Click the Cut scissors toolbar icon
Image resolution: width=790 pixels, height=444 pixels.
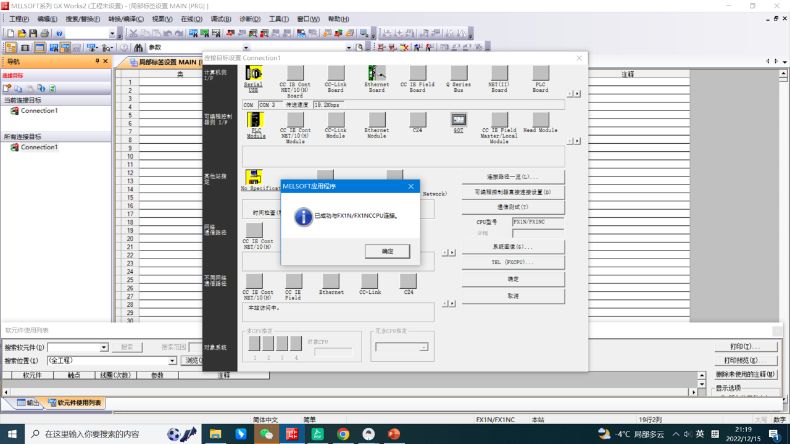coord(134,33)
